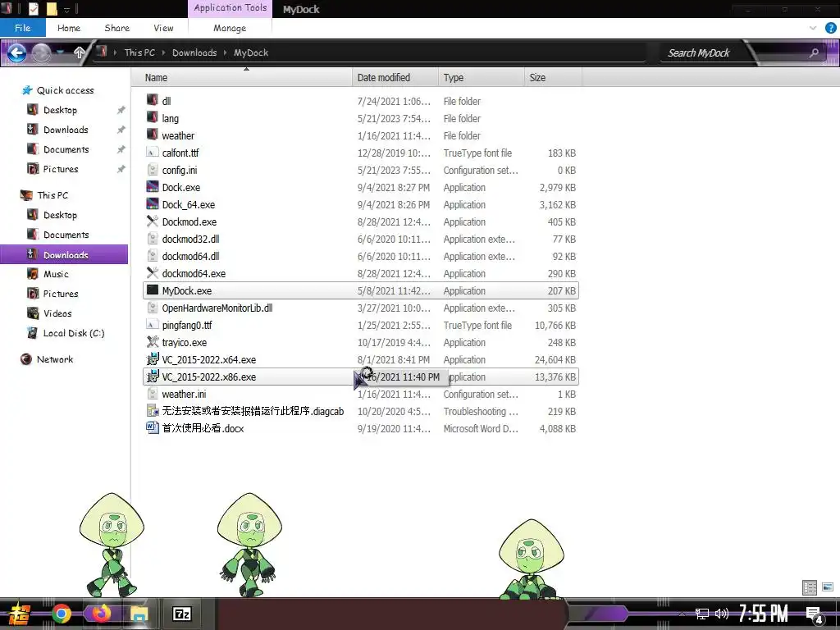Expand the This PC breadcrumb arrow
The height and width of the screenshot is (630, 840).
point(163,52)
